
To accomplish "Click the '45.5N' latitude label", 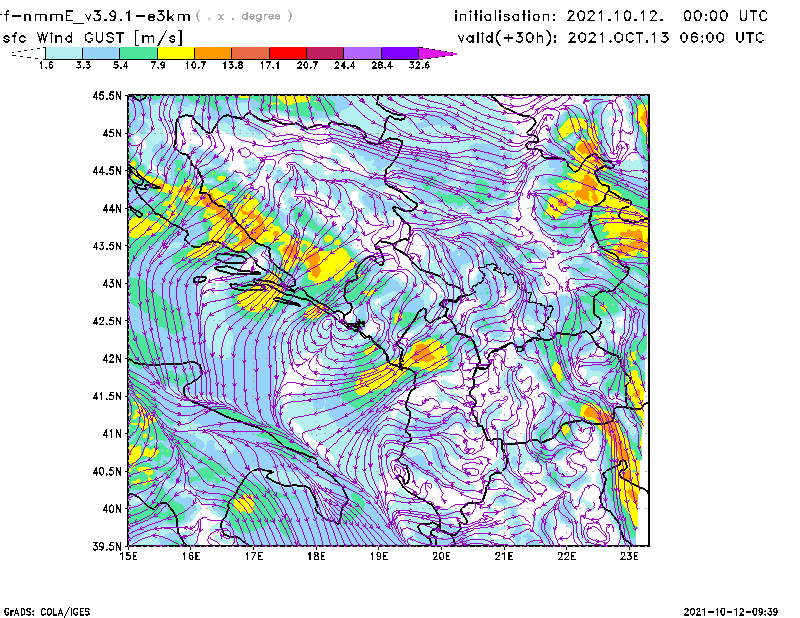I will point(107,95).
